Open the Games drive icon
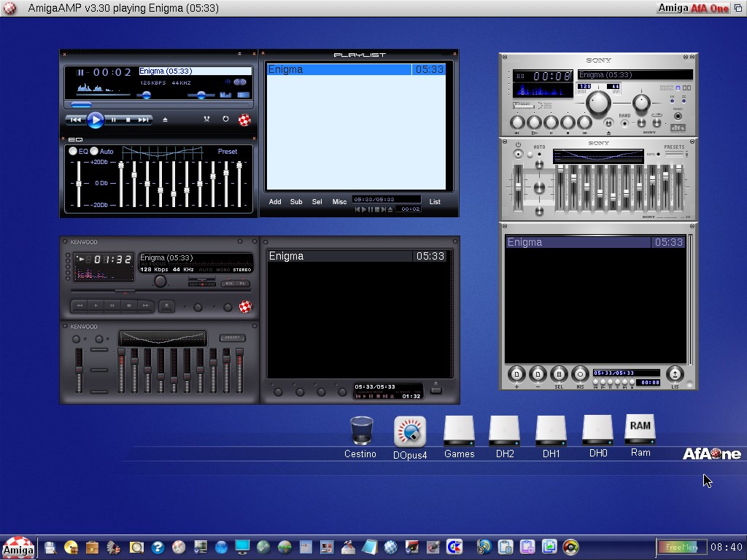This screenshot has width=747, height=560. (459, 432)
